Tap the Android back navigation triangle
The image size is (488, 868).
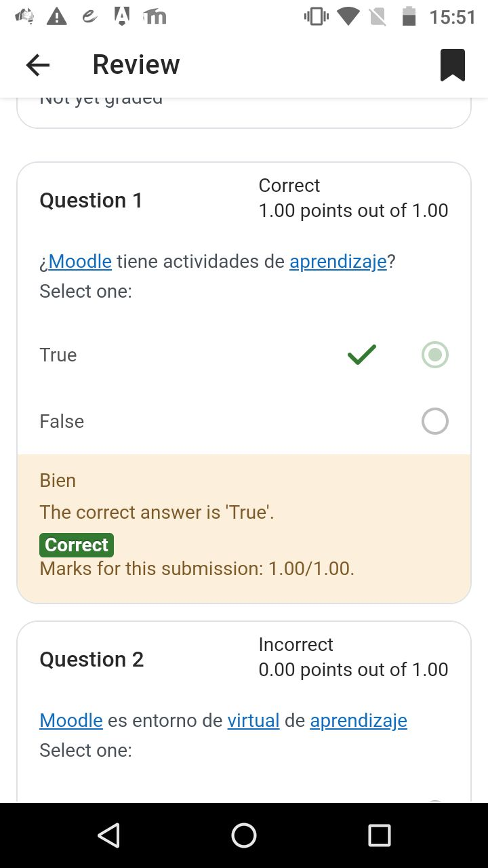(108, 835)
